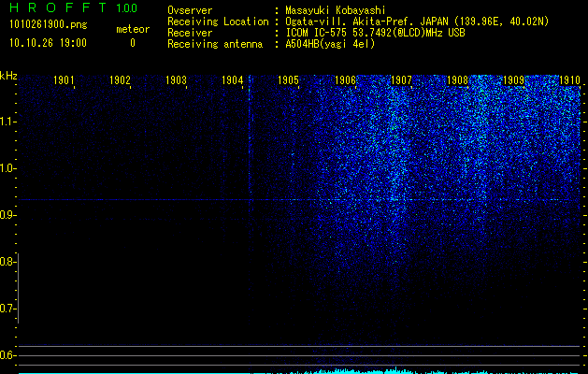Viewport: 588px width, 374px height.
Task: Click the 1910 time marker
Action: [x=569, y=80]
